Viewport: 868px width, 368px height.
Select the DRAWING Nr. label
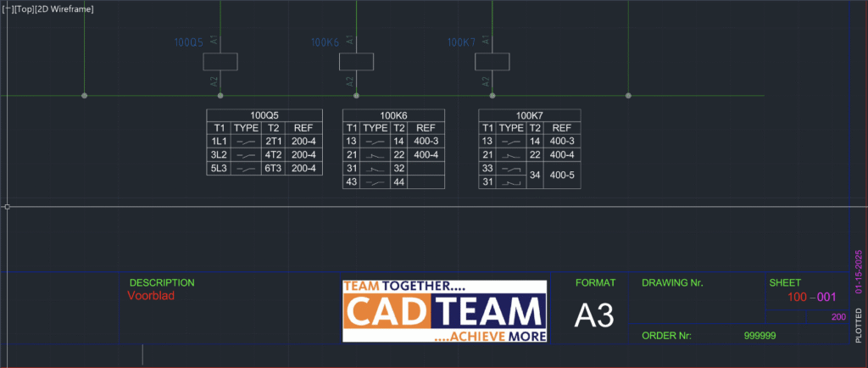(x=672, y=282)
